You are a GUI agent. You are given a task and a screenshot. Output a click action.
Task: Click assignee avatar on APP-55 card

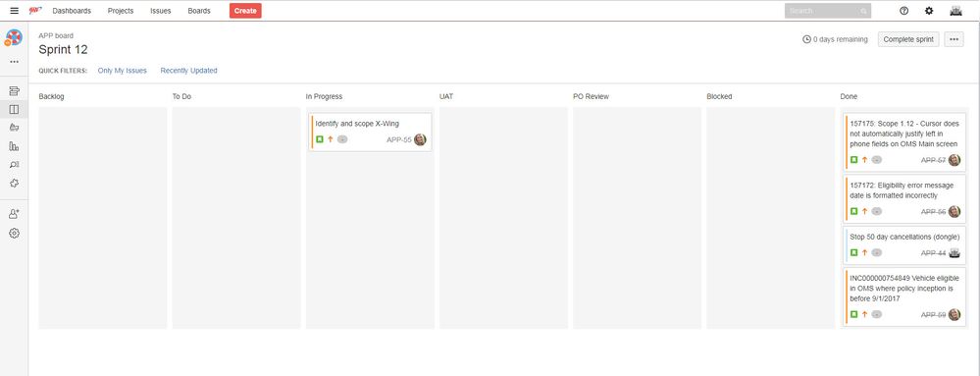pos(420,139)
